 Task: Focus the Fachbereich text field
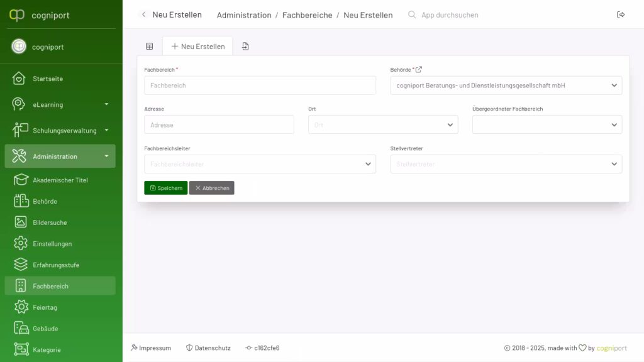point(260,85)
